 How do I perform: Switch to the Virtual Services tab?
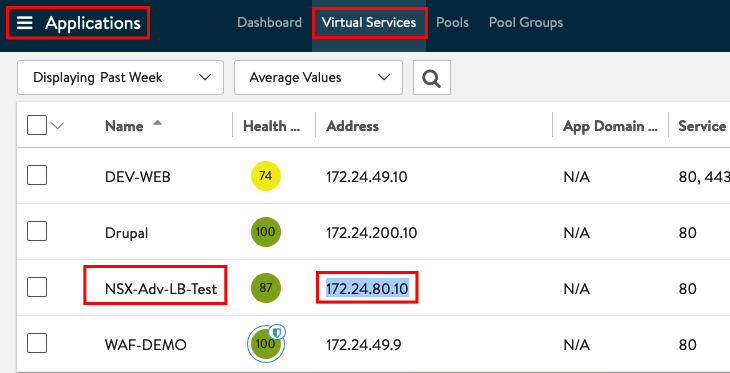click(369, 22)
